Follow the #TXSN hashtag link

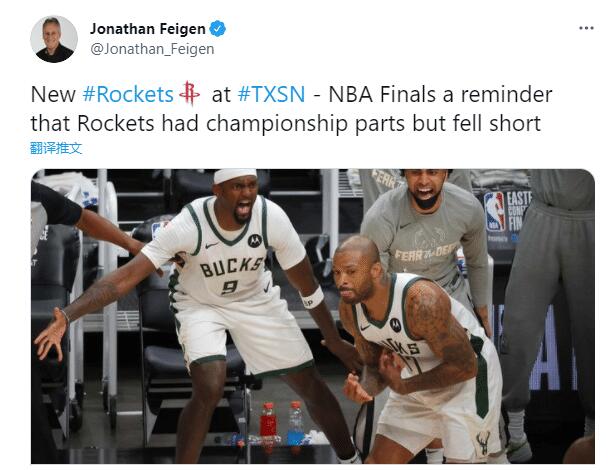click(271, 94)
